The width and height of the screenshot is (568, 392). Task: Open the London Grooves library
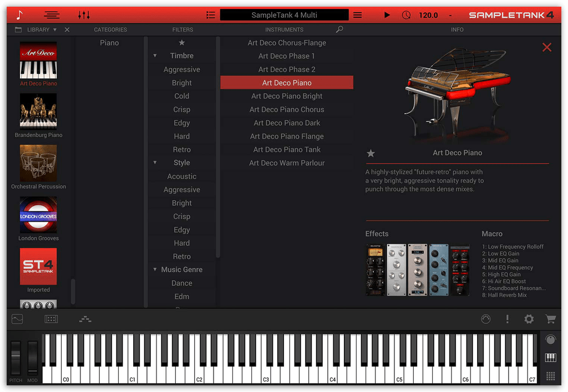click(38, 215)
